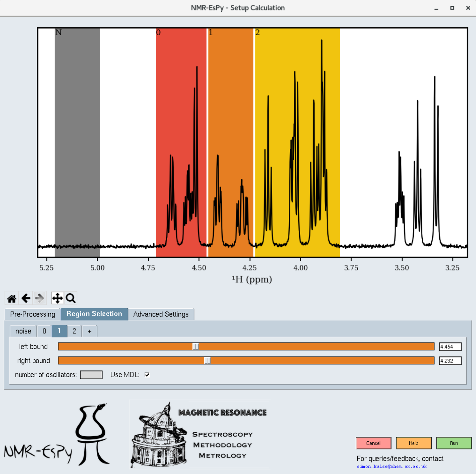Go back to the previous plot view
476x474 pixels.
click(26, 298)
